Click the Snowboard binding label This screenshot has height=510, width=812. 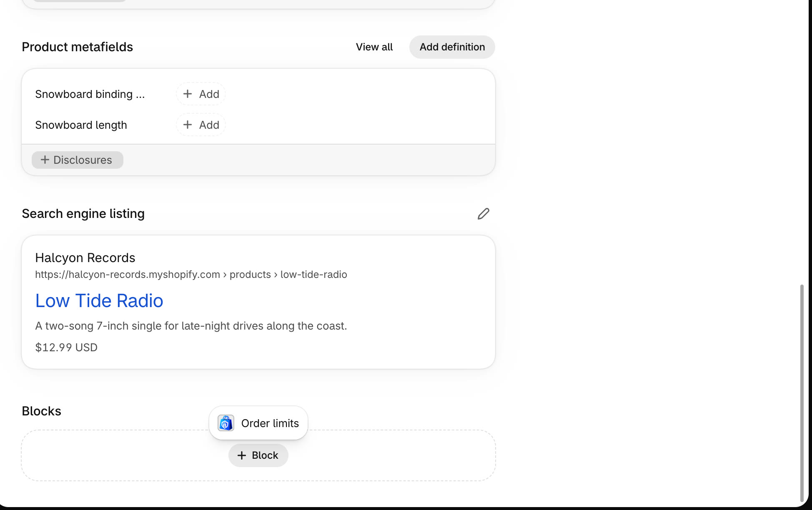click(x=90, y=94)
